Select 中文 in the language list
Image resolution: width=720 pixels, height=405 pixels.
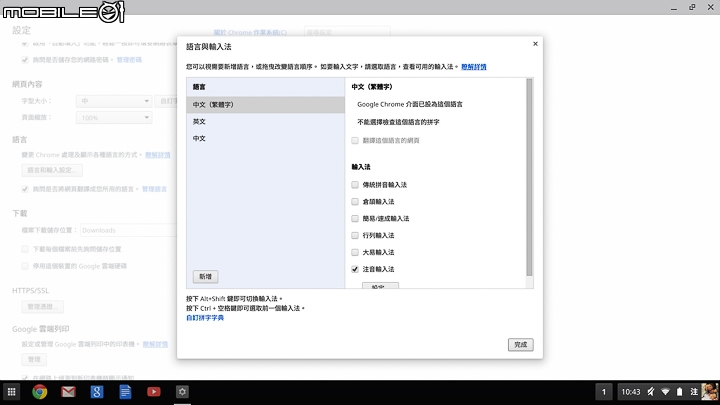pos(265,138)
